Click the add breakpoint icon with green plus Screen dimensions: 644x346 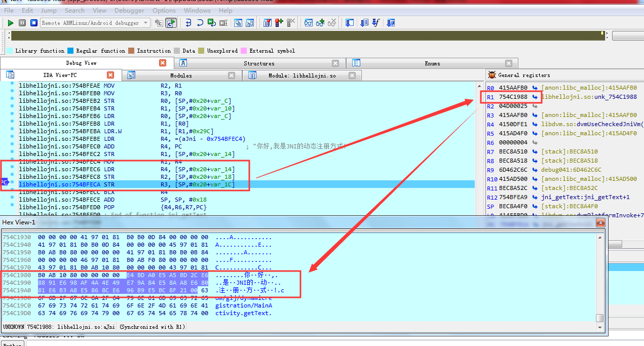point(279,23)
